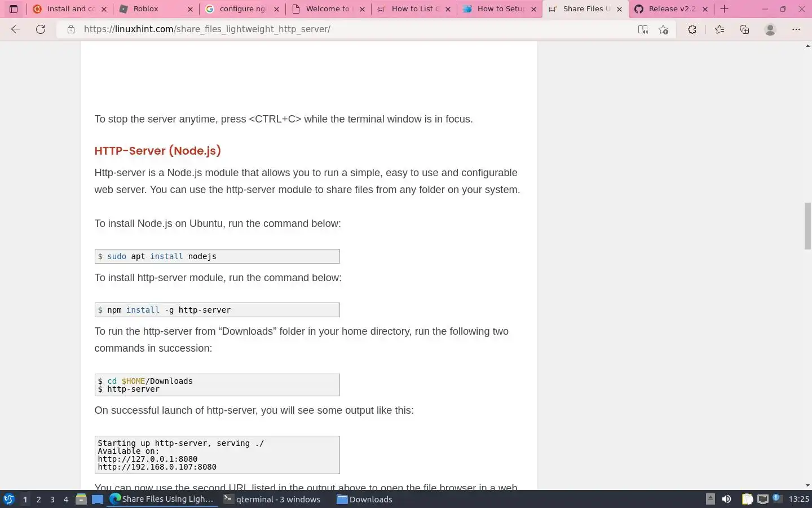Open the removable media eject tray icon
Image resolution: width=812 pixels, height=508 pixels.
pyautogui.click(x=710, y=499)
